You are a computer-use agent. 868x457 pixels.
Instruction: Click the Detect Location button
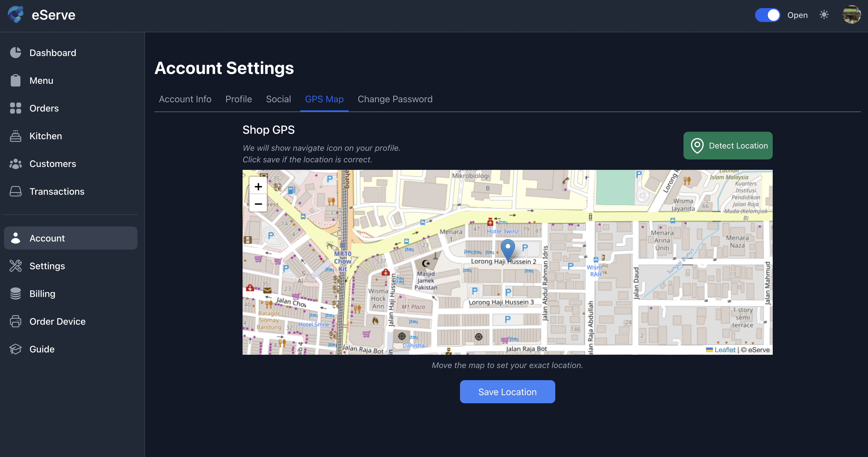pos(728,146)
